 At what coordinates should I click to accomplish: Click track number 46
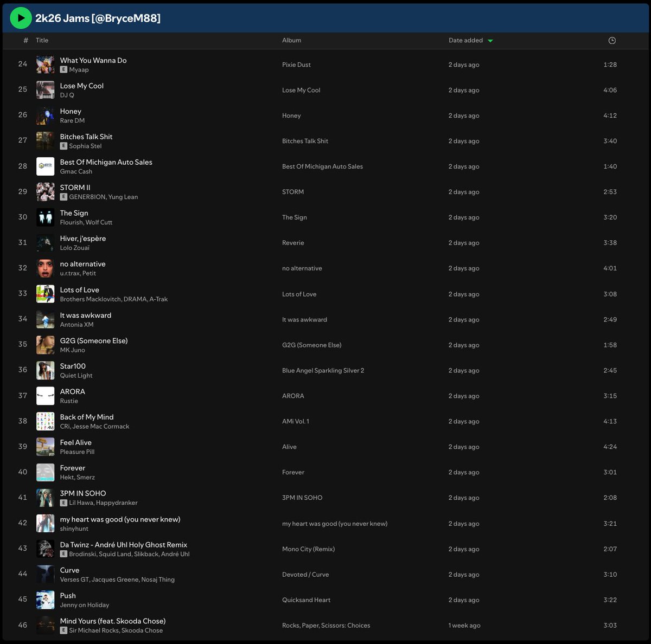[23, 625]
